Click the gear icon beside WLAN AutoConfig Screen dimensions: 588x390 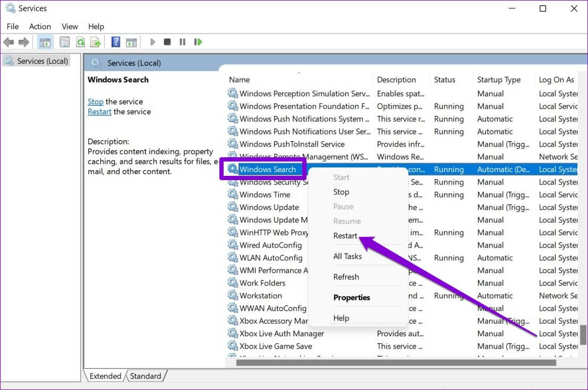[x=233, y=257]
